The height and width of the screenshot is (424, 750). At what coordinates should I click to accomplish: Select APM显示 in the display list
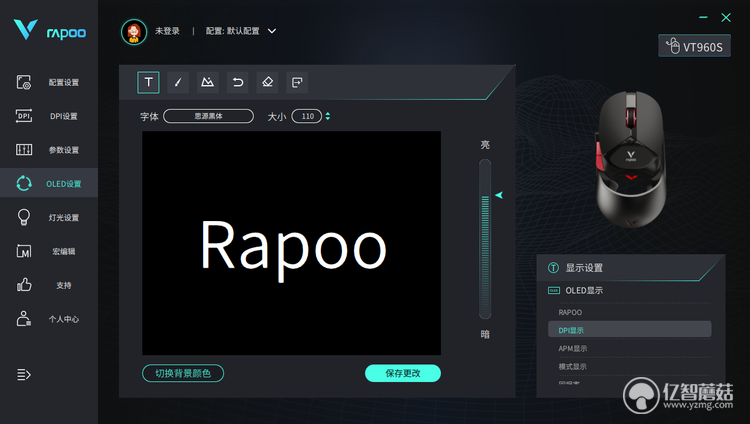[x=629, y=348]
